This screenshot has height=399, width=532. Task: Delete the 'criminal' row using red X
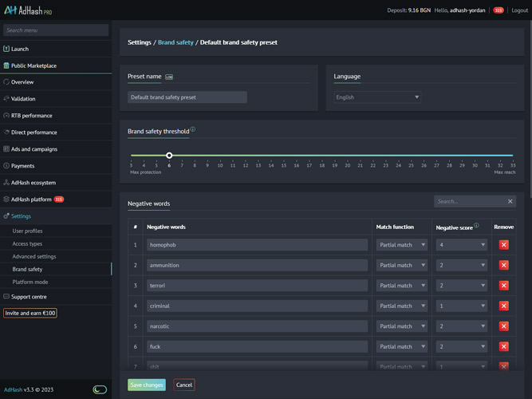pyautogui.click(x=503, y=306)
